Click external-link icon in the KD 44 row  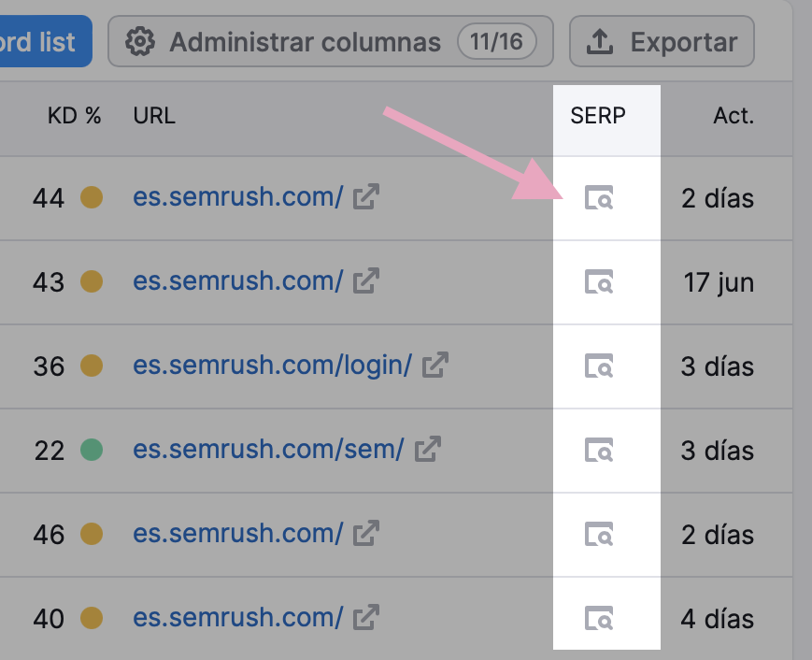[366, 196]
